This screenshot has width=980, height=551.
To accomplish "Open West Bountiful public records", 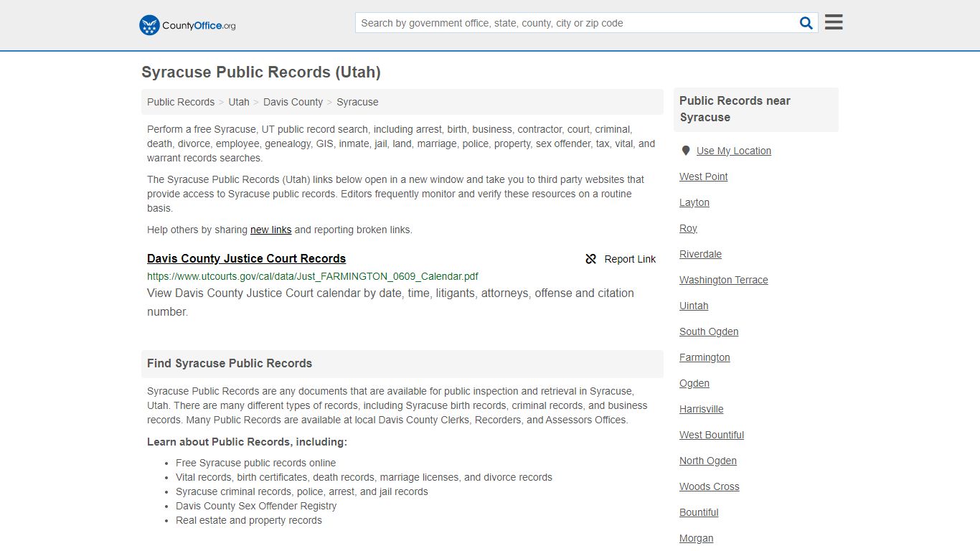I will 712,435.
